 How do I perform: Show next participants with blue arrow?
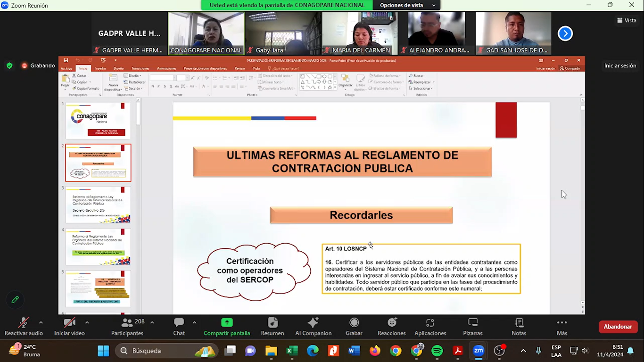[x=565, y=33]
